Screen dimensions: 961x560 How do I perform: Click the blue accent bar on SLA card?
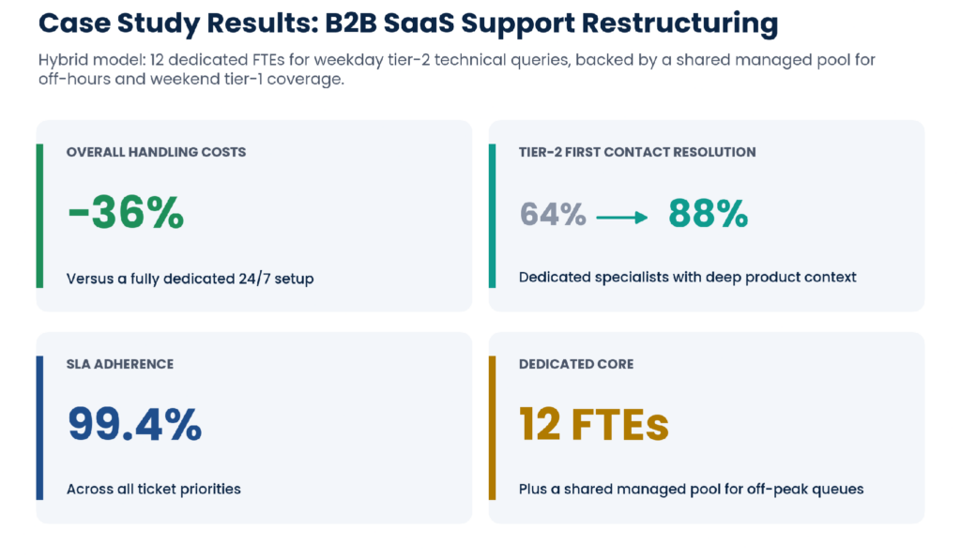click(x=39, y=428)
